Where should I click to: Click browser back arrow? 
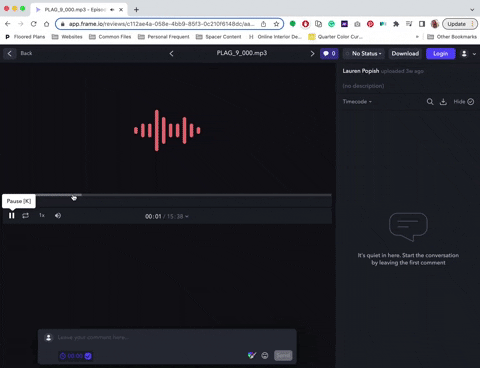click(8, 24)
